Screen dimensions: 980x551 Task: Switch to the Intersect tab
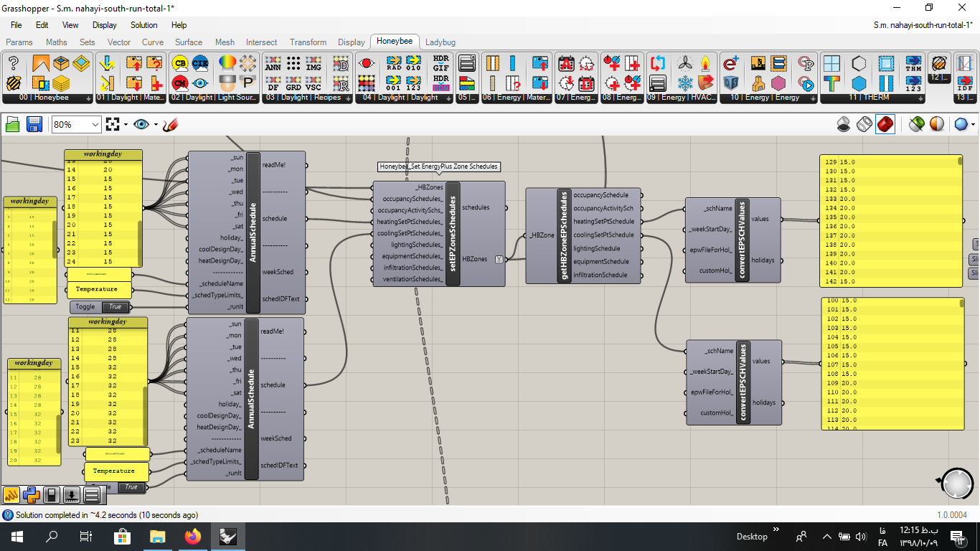(261, 42)
